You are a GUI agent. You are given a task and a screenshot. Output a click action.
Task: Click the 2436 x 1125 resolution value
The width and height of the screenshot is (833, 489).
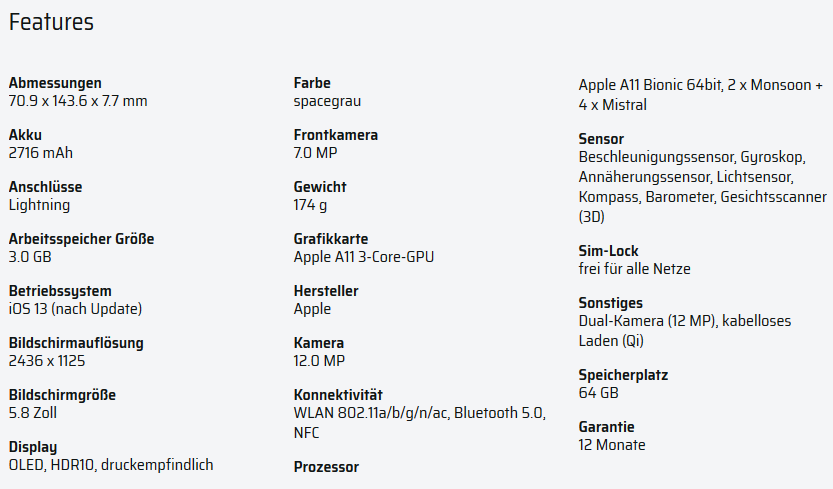(47, 361)
